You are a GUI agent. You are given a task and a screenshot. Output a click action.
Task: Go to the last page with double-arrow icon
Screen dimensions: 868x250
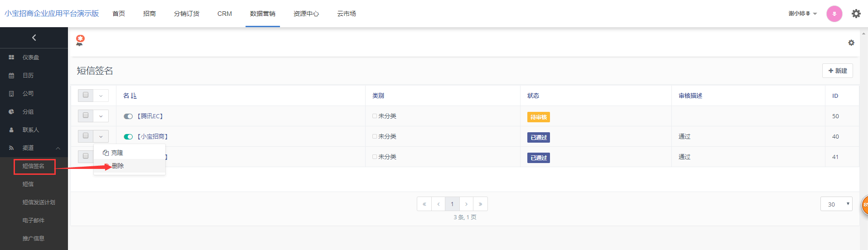[480, 204]
